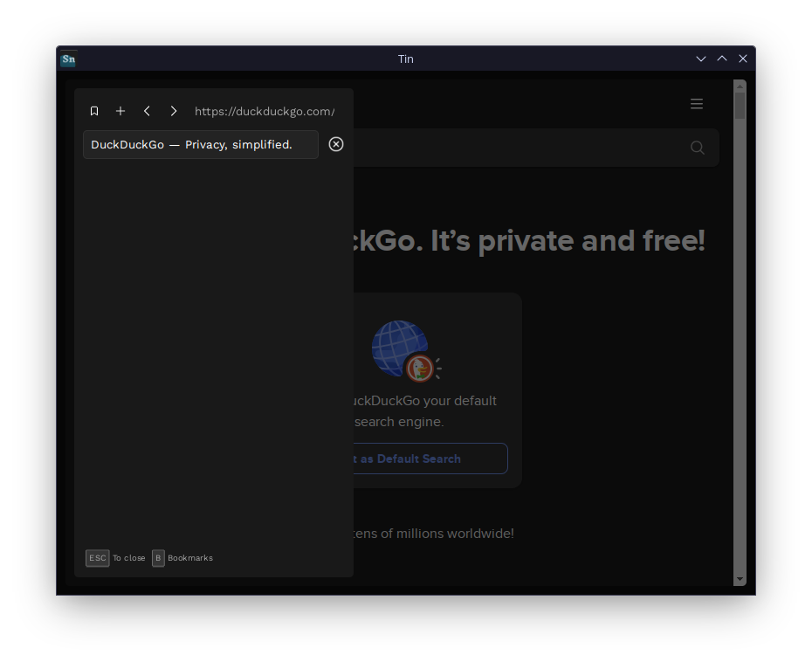This screenshot has width=812, height=662.
Task: Close the Tin window
Action: point(743,59)
